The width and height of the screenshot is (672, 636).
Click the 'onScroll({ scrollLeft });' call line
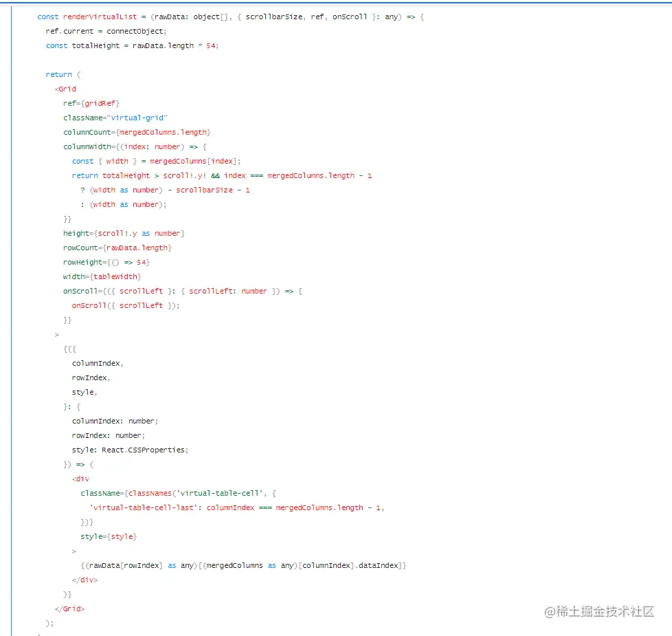tap(126, 305)
